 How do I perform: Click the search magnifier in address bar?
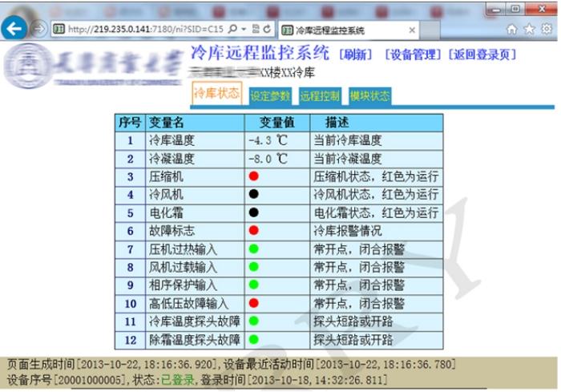(232, 30)
